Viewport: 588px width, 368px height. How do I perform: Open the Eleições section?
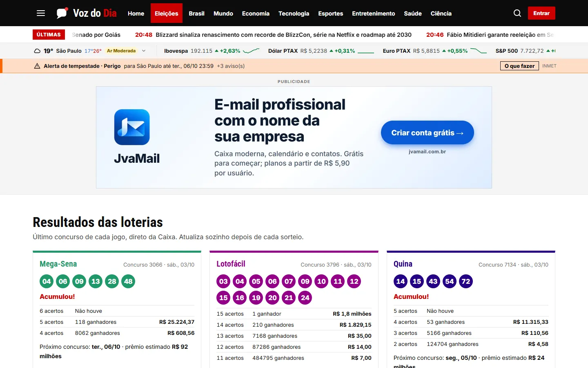167,13
